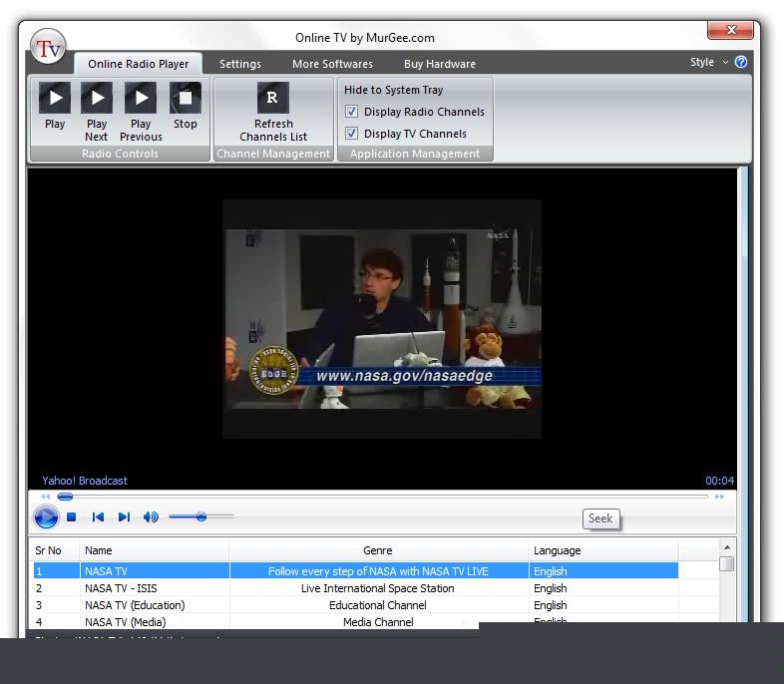The width and height of the screenshot is (784, 684).
Task: Sort by the Name column header
Action: tap(154, 550)
